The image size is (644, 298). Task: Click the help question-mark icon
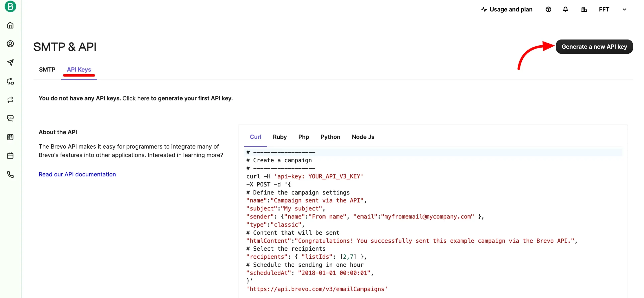point(548,10)
